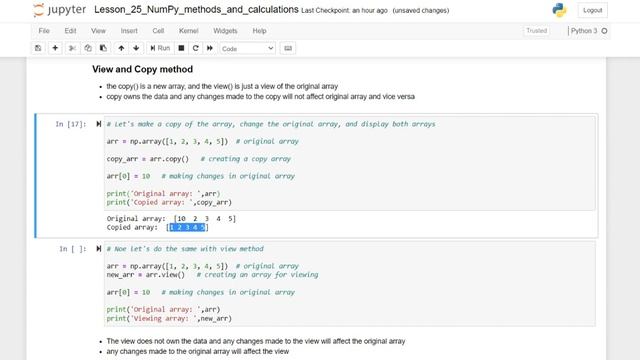The image size is (640, 360).
Task: Click the In [17]: prompt label
Action: [x=71, y=124]
